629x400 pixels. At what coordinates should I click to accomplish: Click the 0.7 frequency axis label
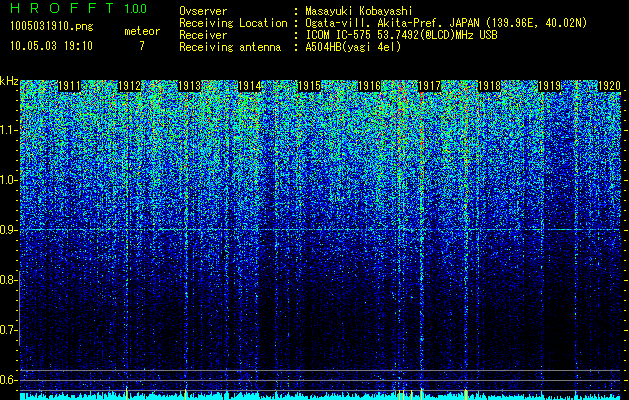click(x=8, y=330)
